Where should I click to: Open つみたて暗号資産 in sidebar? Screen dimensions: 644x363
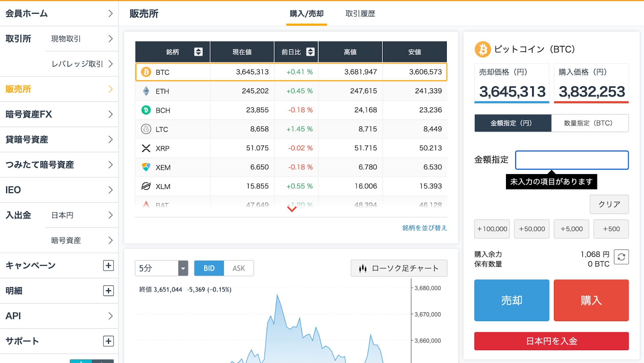[59, 165]
